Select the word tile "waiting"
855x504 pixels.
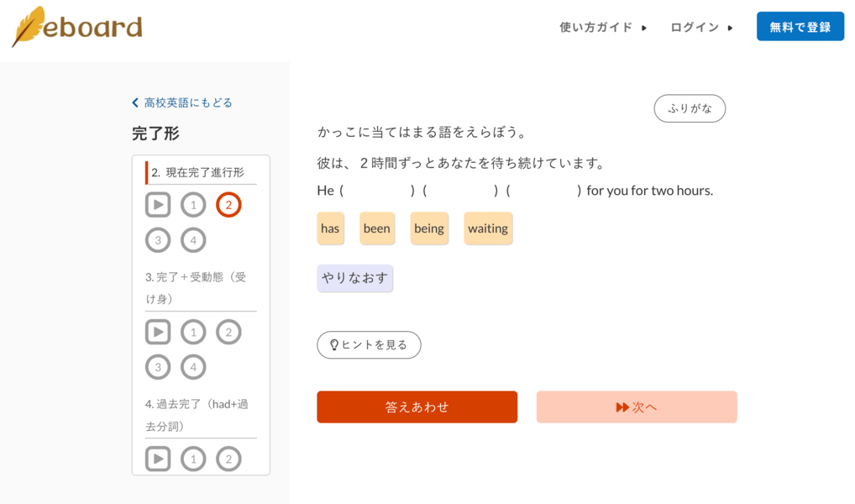[488, 228]
